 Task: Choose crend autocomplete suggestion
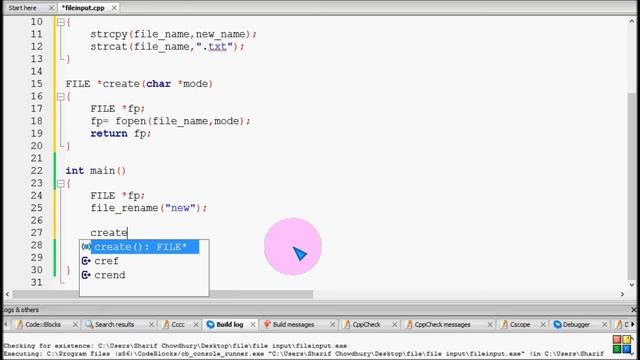click(109, 275)
